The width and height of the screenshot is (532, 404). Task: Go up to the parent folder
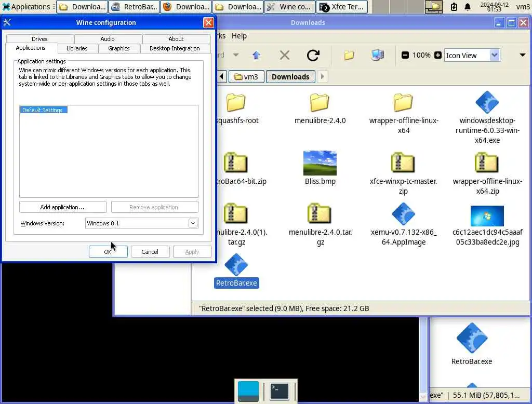(257, 55)
